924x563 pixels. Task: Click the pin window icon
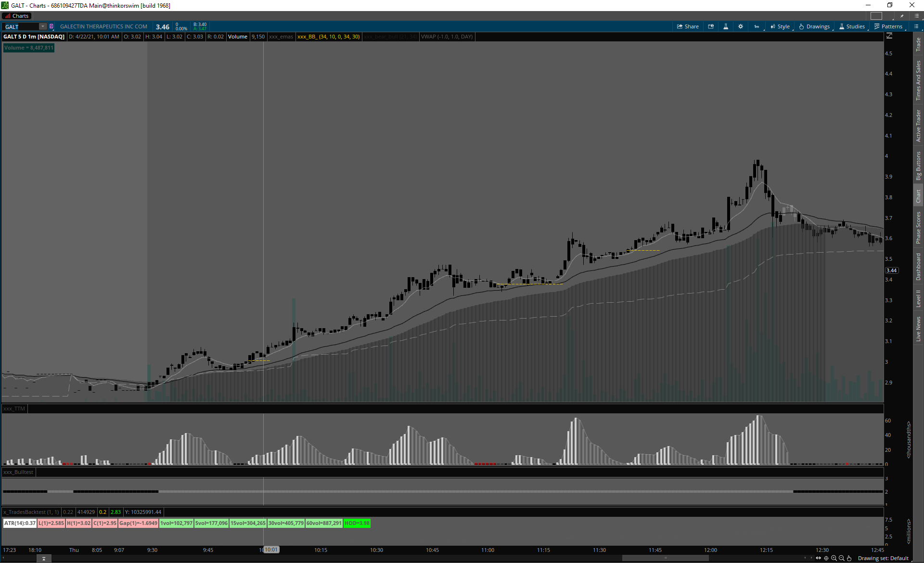[x=902, y=16]
